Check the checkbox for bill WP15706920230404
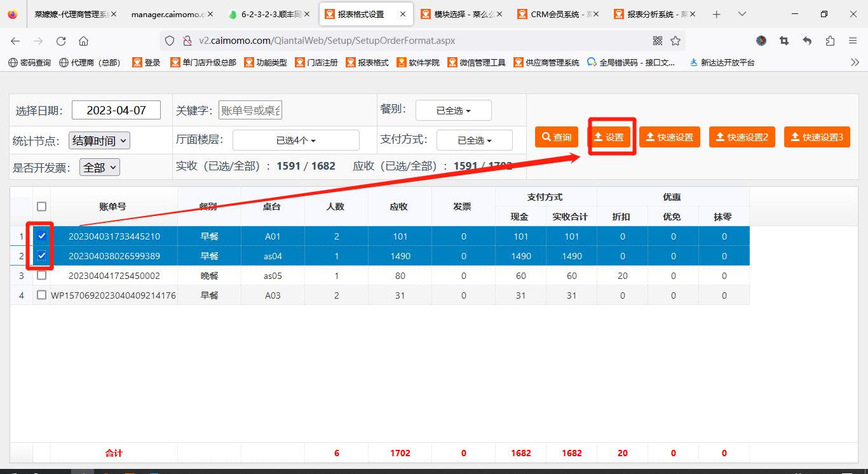Image resolution: width=868 pixels, height=474 pixels. tap(42, 295)
